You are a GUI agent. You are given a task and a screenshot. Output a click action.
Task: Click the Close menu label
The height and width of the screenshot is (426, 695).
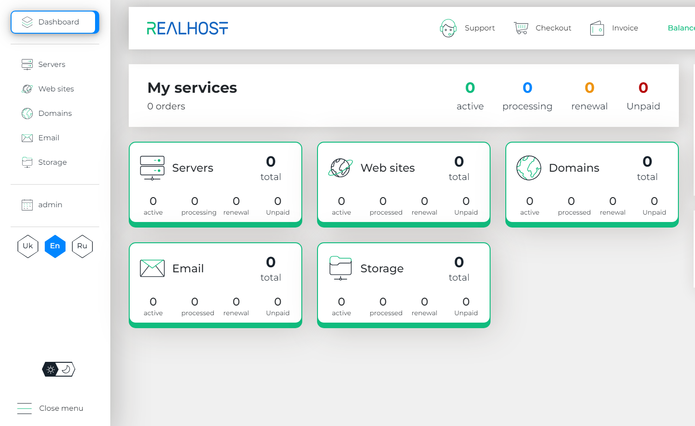[x=61, y=408]
